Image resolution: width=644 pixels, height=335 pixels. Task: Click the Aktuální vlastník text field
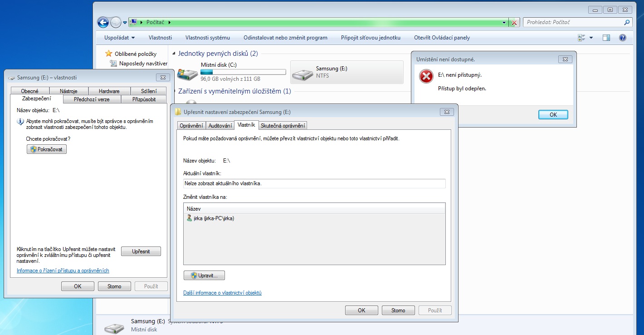[314, 183]
